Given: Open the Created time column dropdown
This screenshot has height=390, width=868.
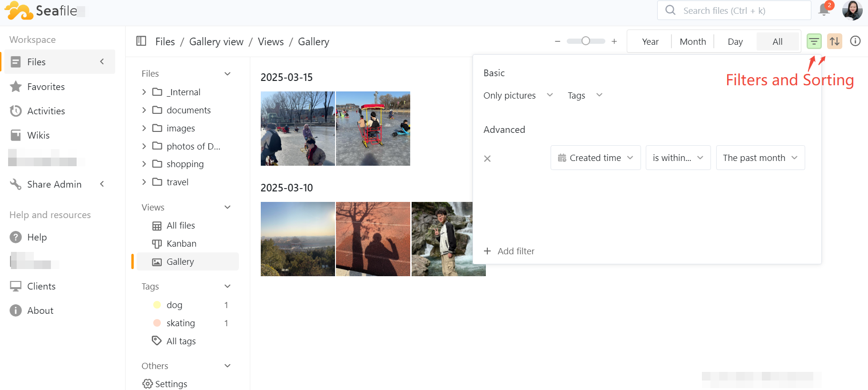Looking at the screenshot, I should click(x=595, y=158).
